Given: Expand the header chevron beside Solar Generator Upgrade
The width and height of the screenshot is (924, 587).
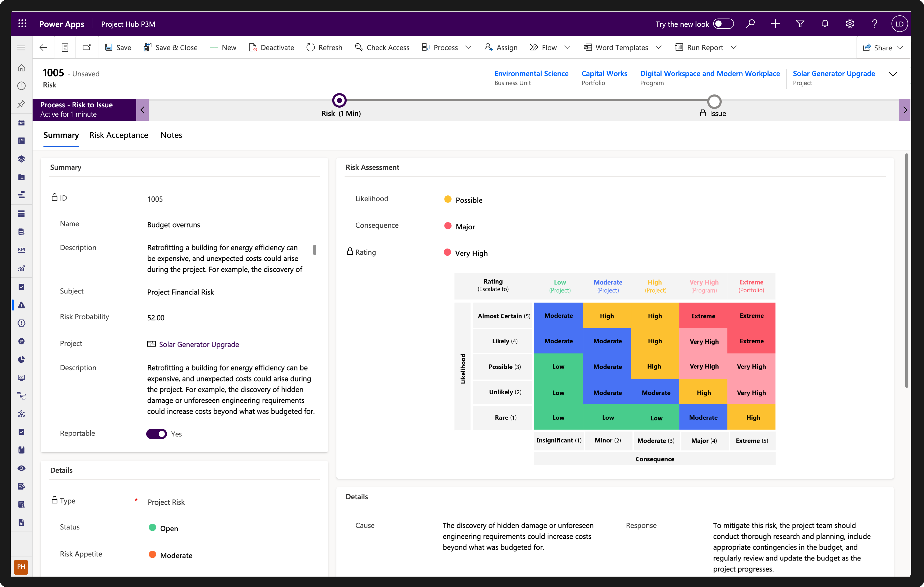Looking at the screenshot, I should tap(892, 74).
